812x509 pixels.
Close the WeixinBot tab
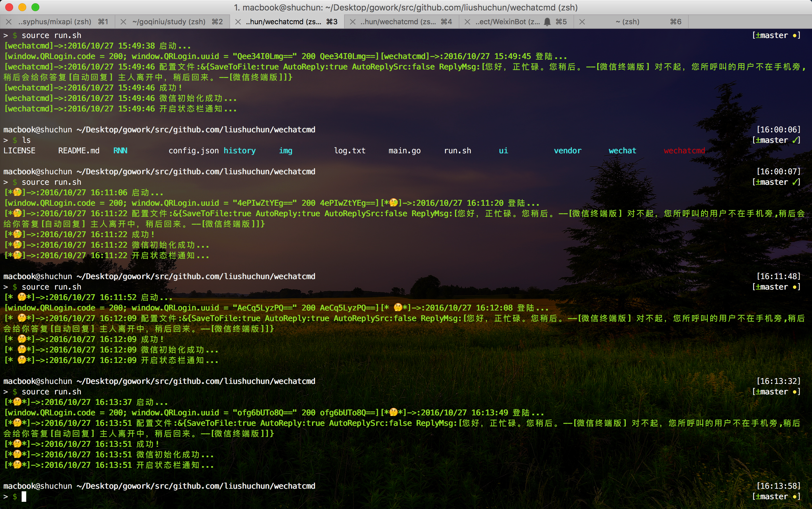pyautogui.click(x=467, y=22)
